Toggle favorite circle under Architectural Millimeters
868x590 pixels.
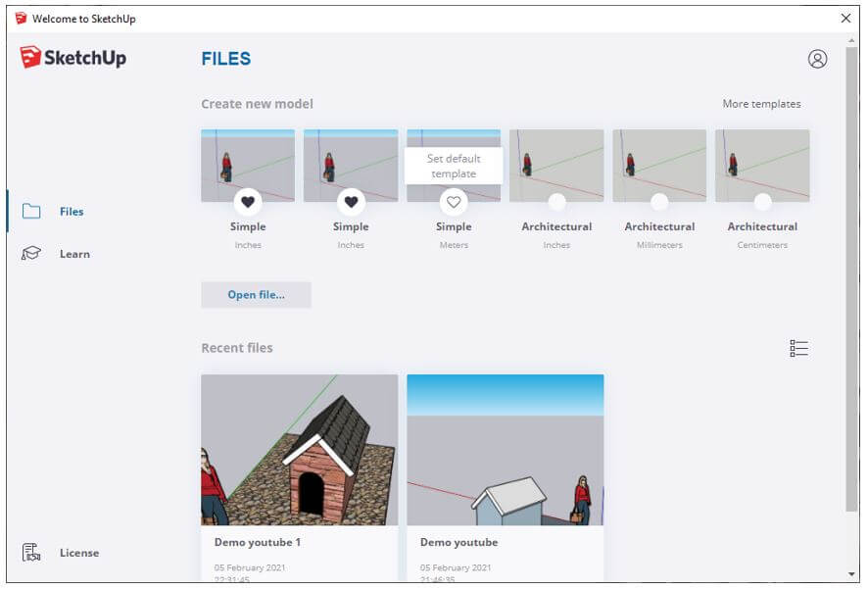coord(659,202)
